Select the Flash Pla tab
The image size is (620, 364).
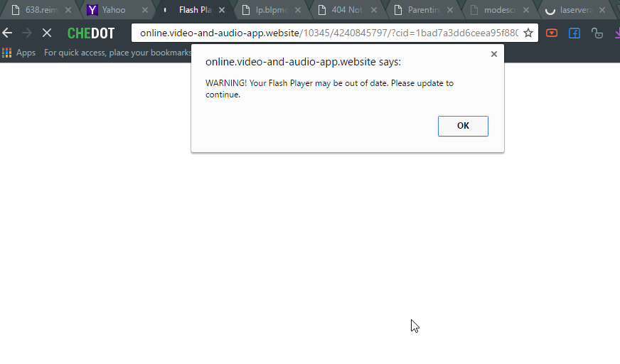(x=193, y=10)
